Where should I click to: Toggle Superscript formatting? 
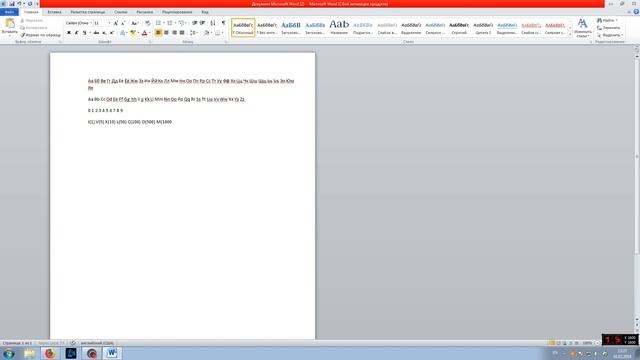pos(112,33)
